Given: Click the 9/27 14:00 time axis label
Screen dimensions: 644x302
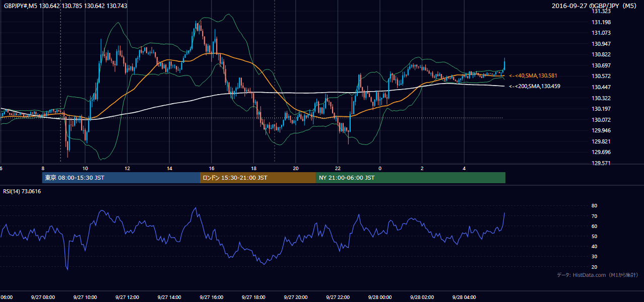Looking at the screenshot, I should click(x=169, y=297).
